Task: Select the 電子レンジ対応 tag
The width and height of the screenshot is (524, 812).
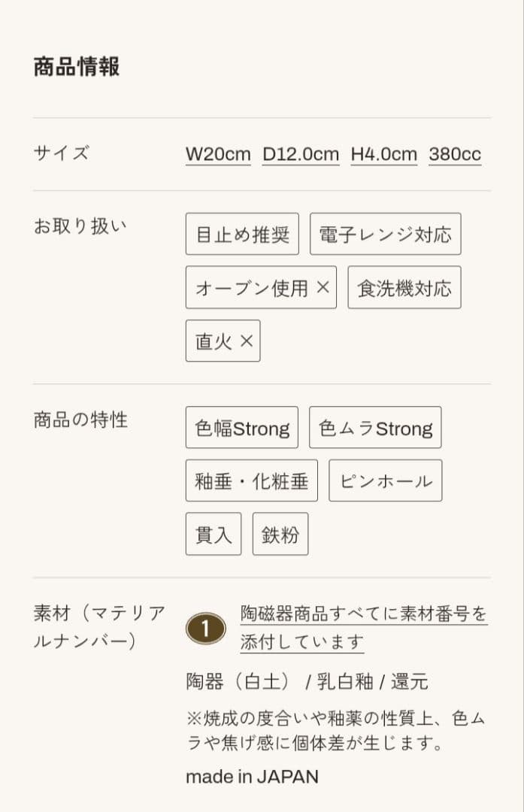Action: (x=385, y=235)
